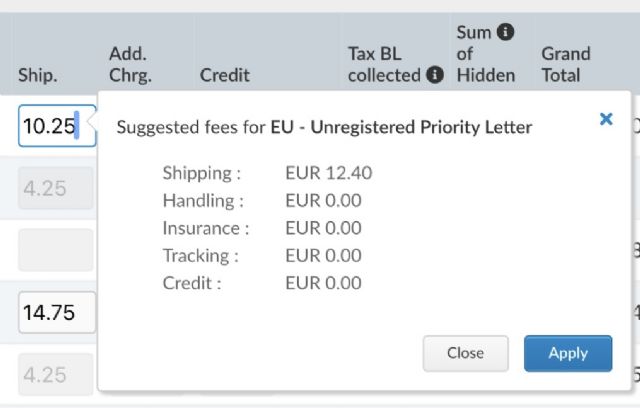Click the Handling fee EUR 0.00 value
The width and height of the screenshot is (640, 408).
click(x=323, y=200)
